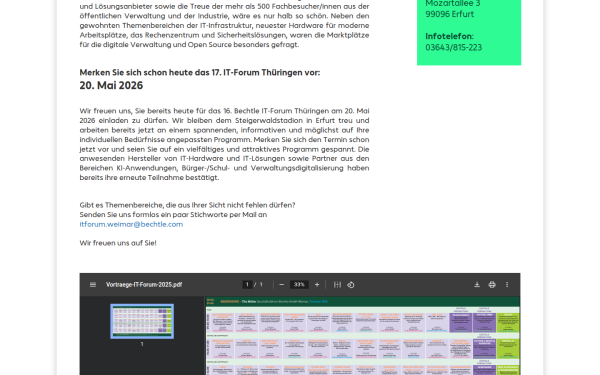Open PDF viewer more actions menu

(x=507, y=285)
